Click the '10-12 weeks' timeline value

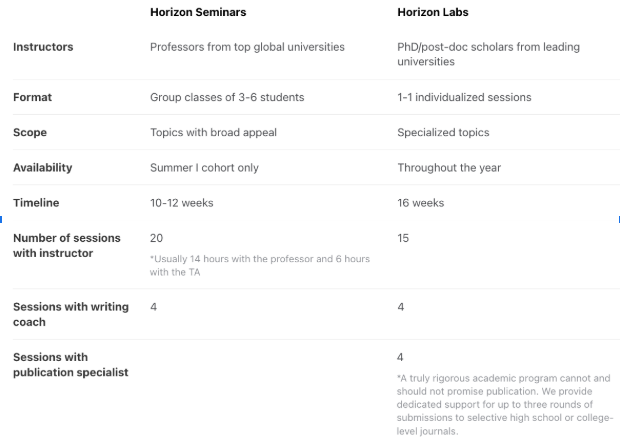(181, 203)
